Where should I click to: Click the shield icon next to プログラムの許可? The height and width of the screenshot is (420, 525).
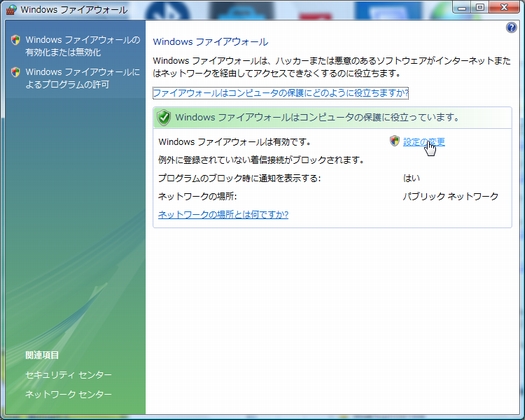pos(15,72)
